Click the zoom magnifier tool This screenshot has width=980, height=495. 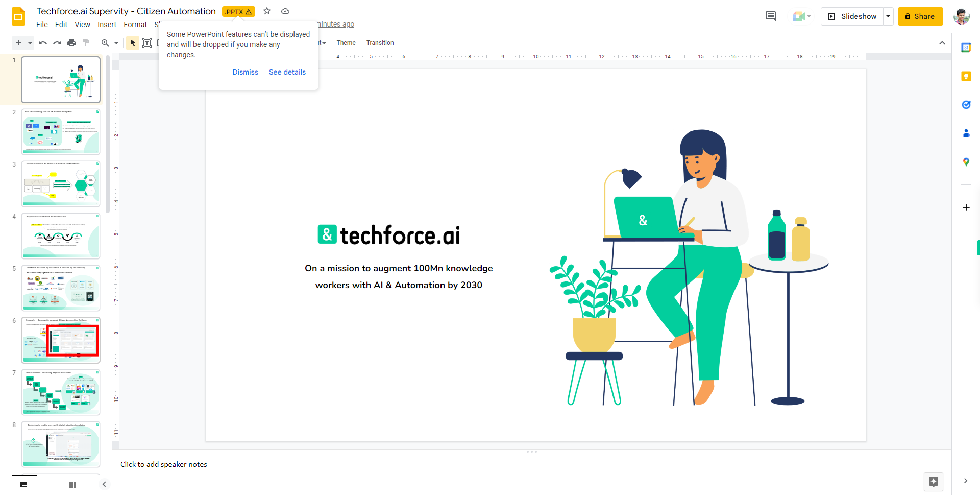point(105,43)
